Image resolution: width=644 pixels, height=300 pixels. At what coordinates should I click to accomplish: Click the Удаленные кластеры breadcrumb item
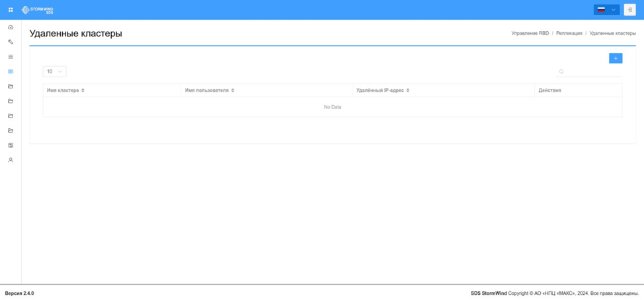point(613,33)
